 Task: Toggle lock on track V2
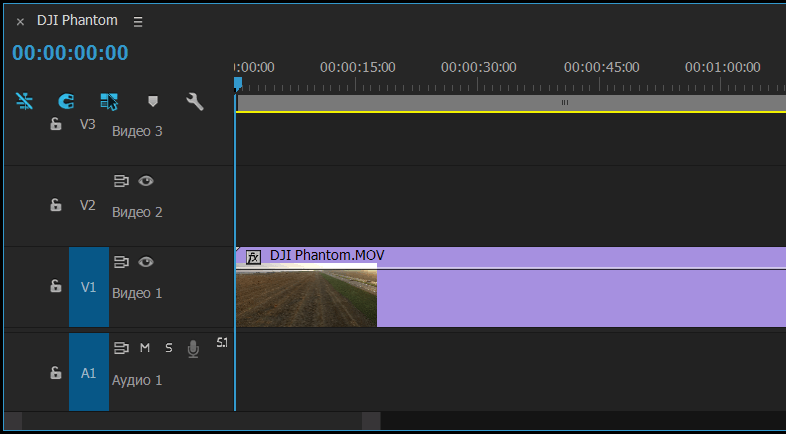(56, 204)
